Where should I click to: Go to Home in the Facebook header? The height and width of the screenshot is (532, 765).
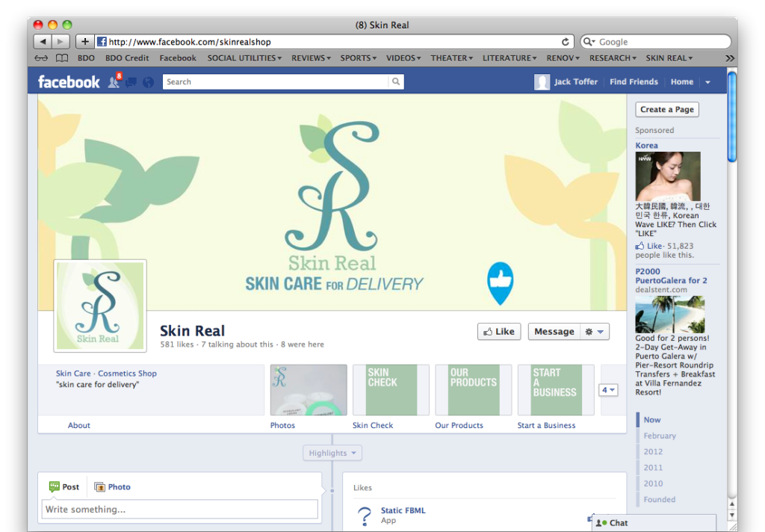pyautogui.click(x=681, y=81)
